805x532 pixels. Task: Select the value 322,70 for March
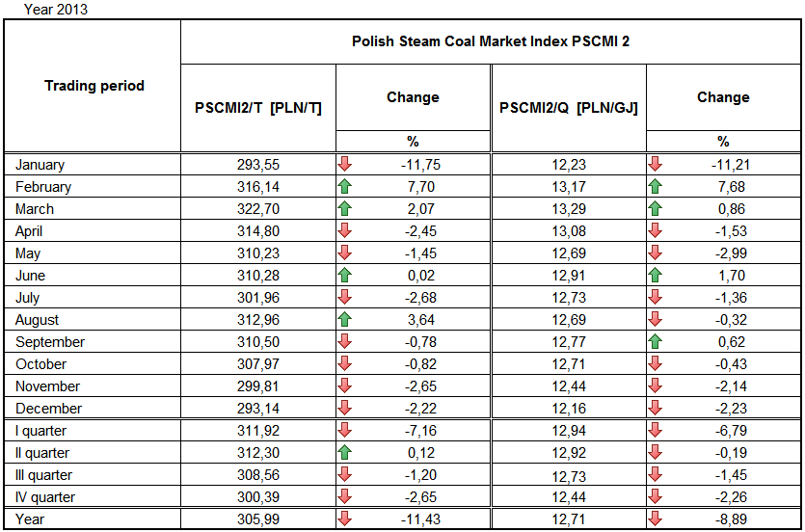pos(258,209)
